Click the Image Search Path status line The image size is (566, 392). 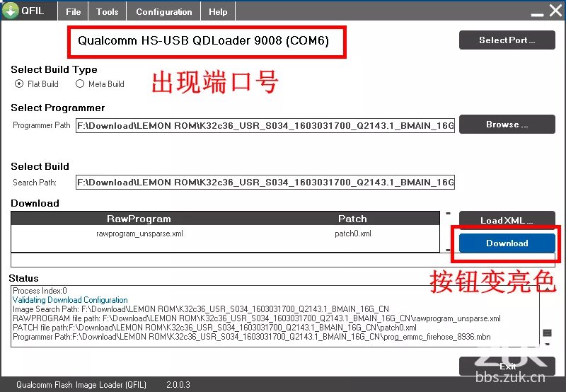coord(201,309)
